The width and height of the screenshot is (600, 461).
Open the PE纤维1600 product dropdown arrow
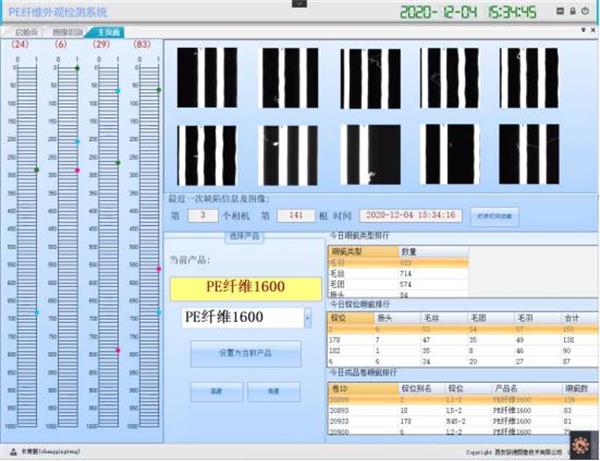pyautogui.click(x=307, y=318)
